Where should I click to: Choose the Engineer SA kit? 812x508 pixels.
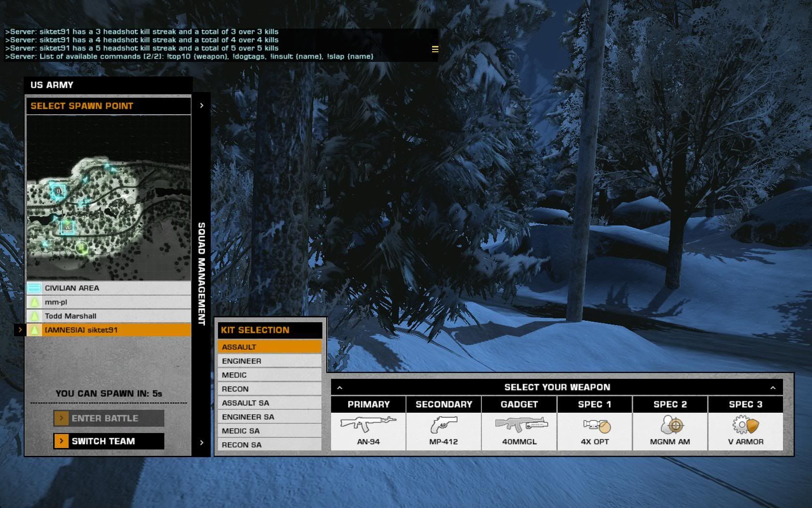269,417
